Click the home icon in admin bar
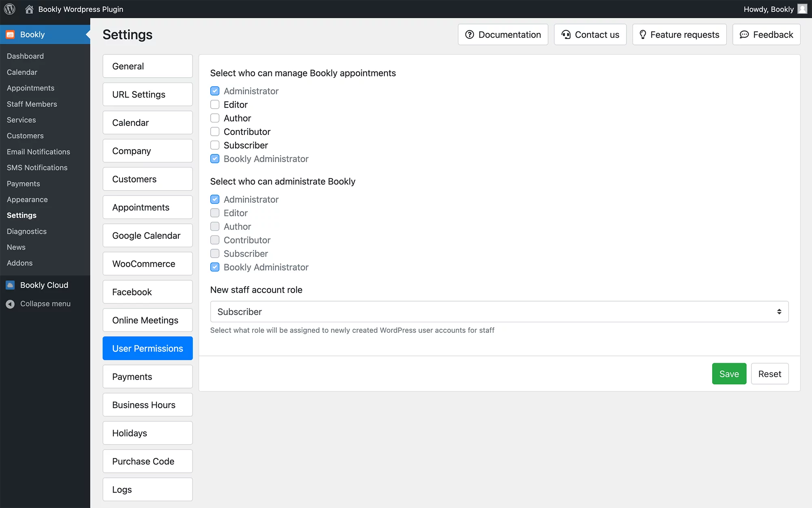This screenshot has width=812, height=508. 29,9
